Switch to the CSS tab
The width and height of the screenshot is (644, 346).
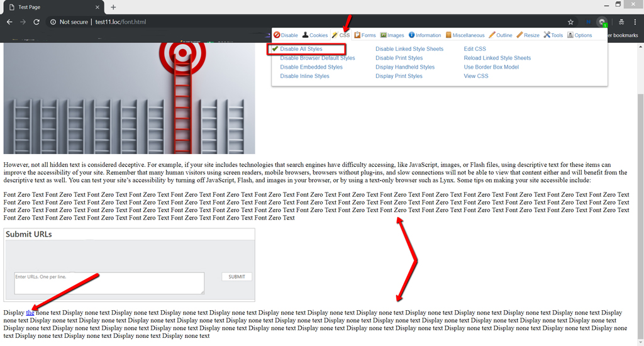tap(341, 35)
